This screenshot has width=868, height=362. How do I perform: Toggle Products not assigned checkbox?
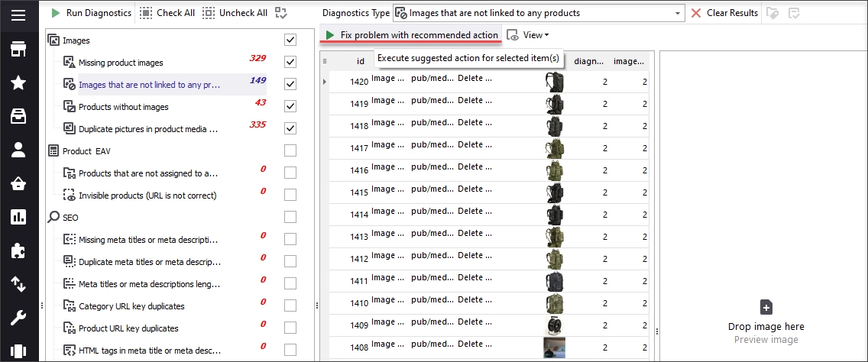tap(290, 173)
